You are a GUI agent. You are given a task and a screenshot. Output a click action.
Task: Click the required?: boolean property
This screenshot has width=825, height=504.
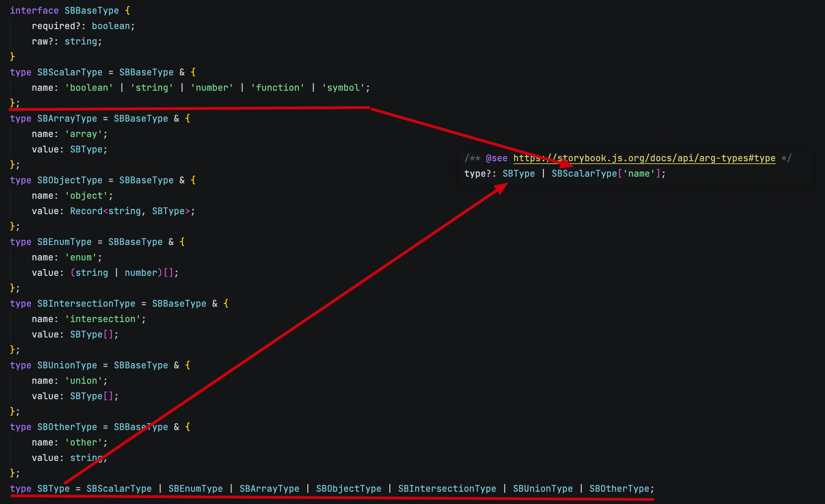[83, 26]
